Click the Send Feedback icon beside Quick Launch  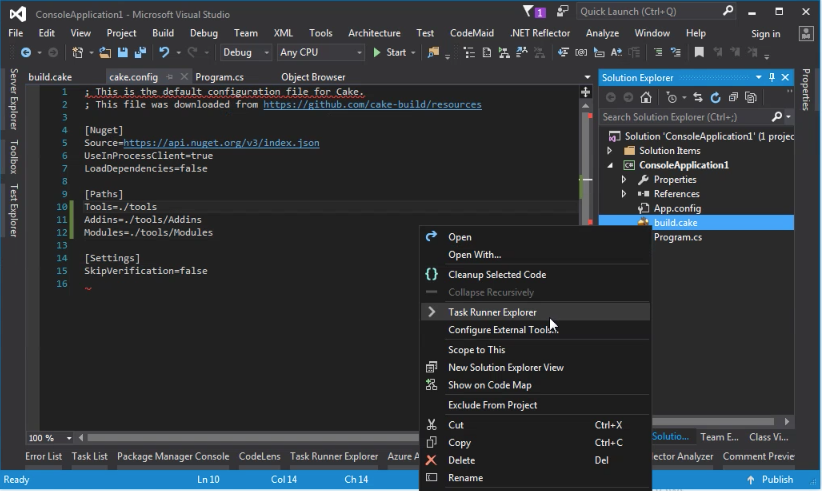(563, 12)
